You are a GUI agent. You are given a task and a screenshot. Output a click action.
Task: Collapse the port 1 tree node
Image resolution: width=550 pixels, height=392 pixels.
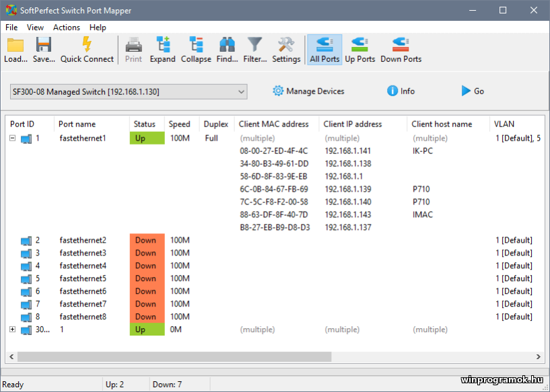[x=13, y=138]
